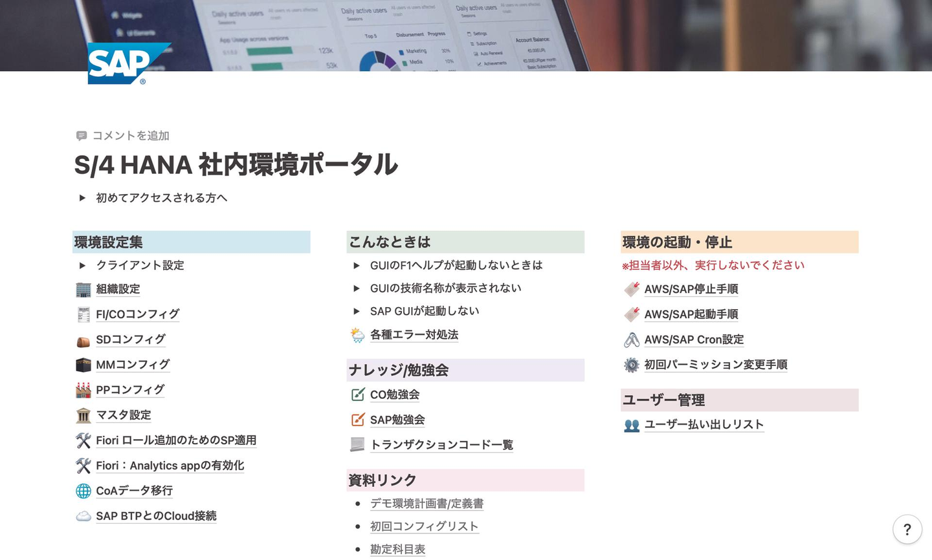Click the building icon beside 組織設定
Image resolution: width=932 pixels, height=560 pixels.
tap(83, 290)
